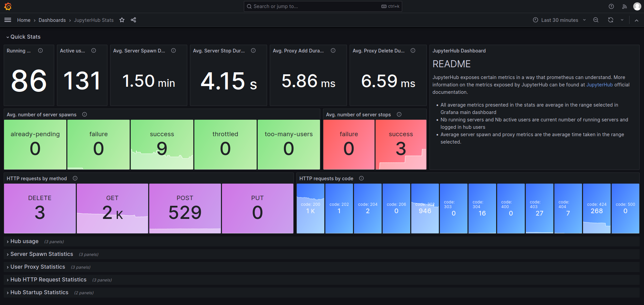Expand the Server Spawn Statistics row
Image resolution: width=644 pixels, height=305 pixels.
40,254
